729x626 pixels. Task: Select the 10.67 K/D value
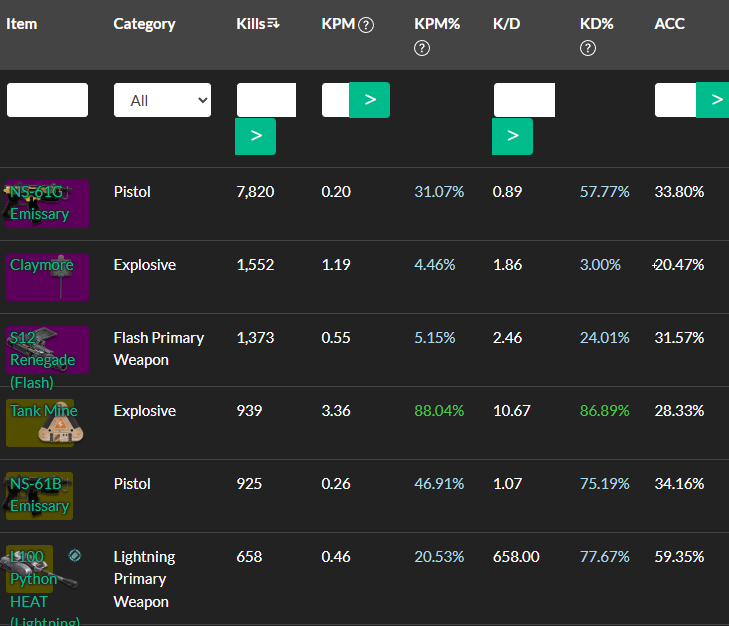coord(511,411)
